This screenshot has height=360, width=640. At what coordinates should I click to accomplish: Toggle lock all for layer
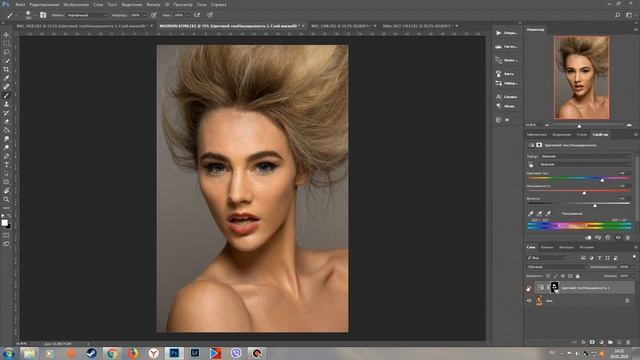[x=578, y=276]
